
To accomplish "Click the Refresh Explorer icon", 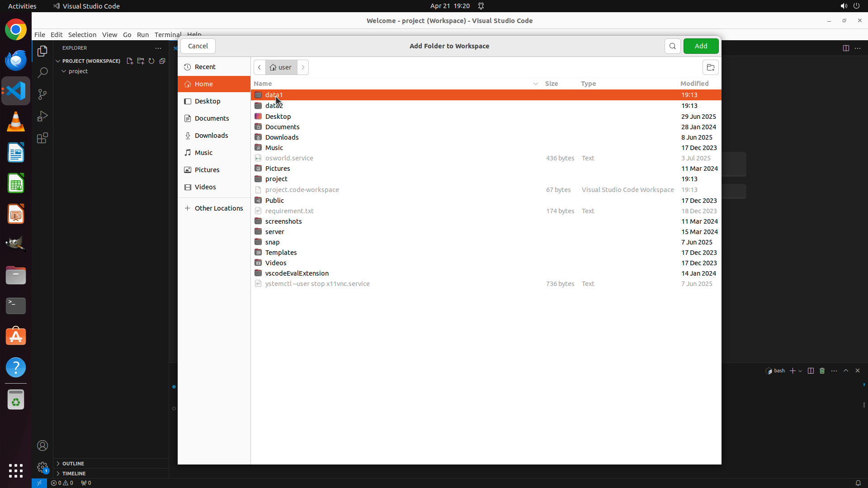I will tap(151, 61).
